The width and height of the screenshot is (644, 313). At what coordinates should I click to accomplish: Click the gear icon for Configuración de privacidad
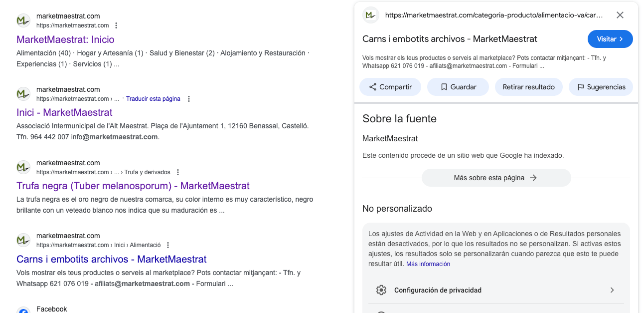tap(381, 290)
